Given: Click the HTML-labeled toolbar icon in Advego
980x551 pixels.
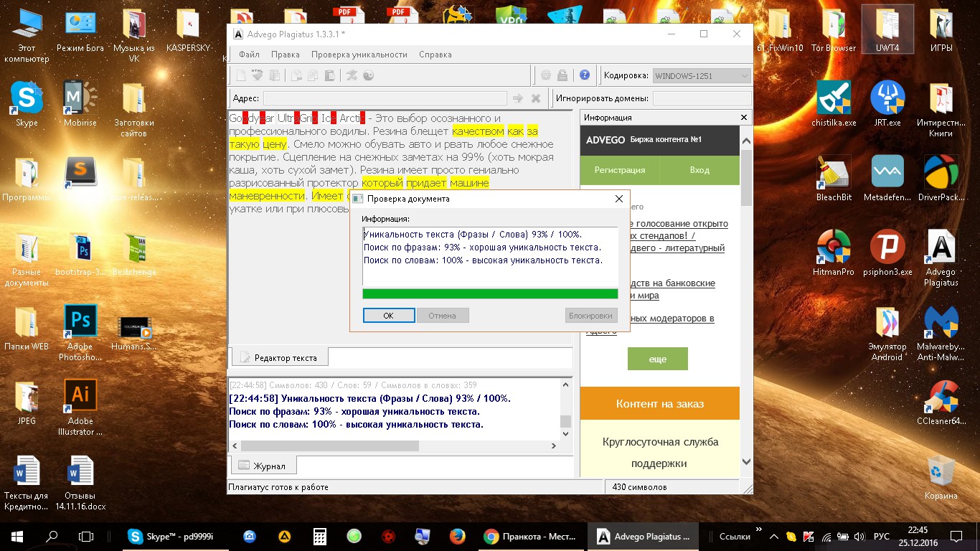Looking at the screenshot, I should coord(258,75).
